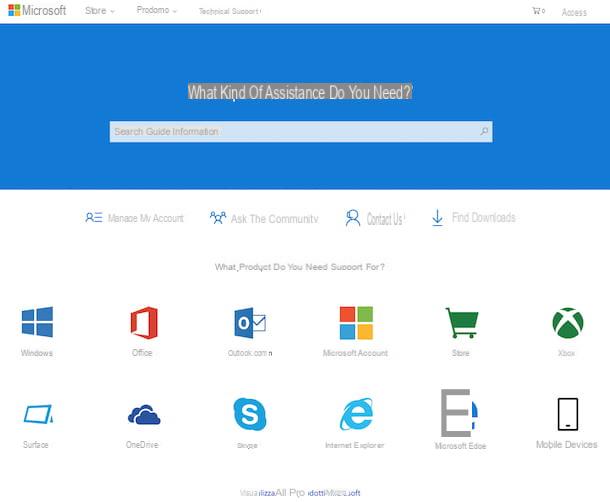Expand the Prodotto dropdown menu
The image size is (610, 502).
(156, 10)
